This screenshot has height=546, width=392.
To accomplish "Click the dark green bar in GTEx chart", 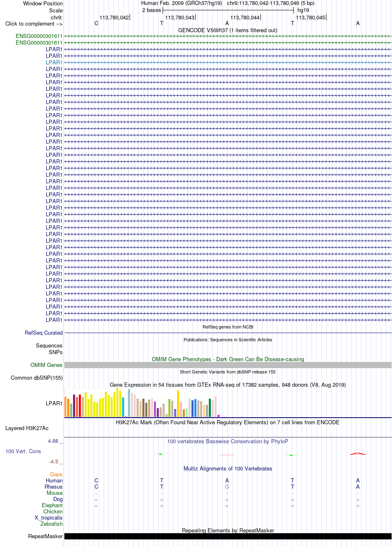I will 210,408.
